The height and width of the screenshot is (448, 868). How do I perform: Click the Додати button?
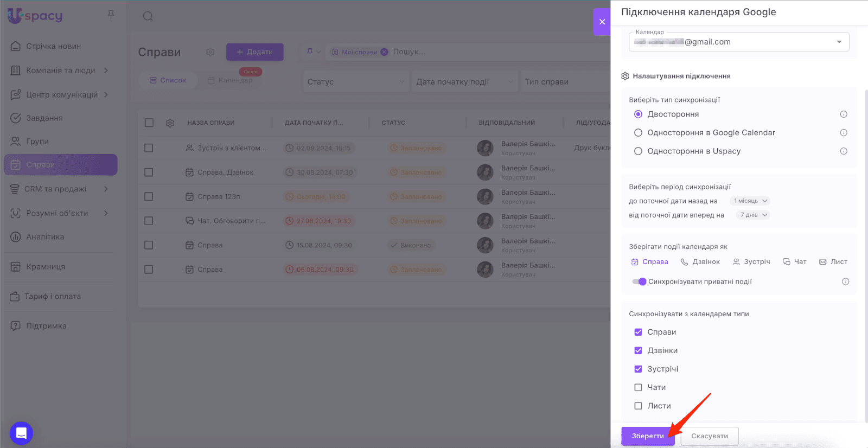click(x=255, y=52)
